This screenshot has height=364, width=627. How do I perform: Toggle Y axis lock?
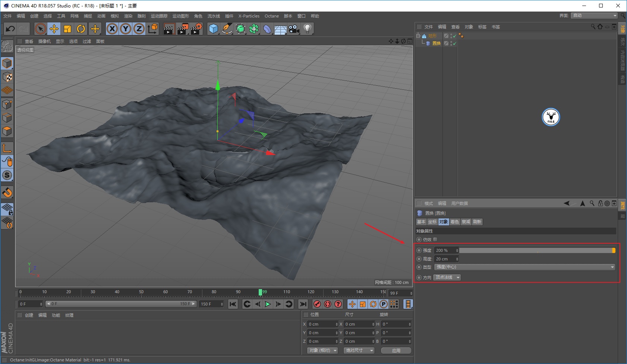tap(126, 29)
